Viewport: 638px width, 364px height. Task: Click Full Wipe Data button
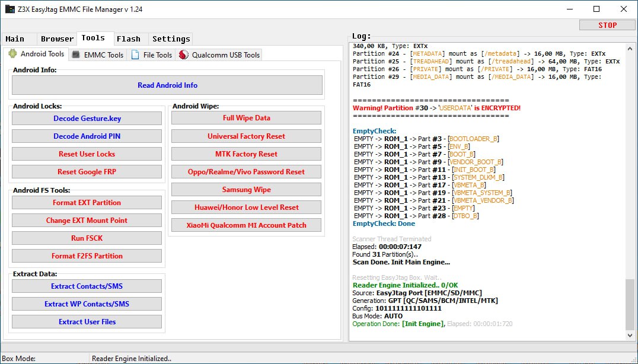246,118
